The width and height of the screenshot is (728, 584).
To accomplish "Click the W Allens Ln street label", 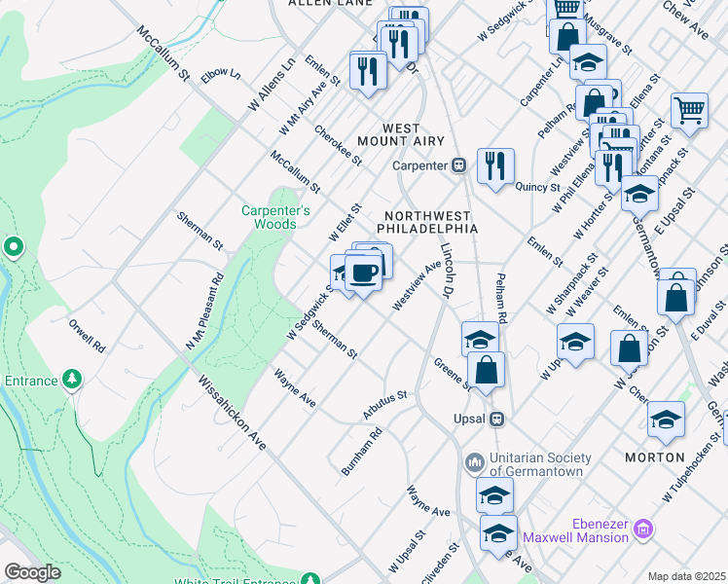I will pos(272,84).
